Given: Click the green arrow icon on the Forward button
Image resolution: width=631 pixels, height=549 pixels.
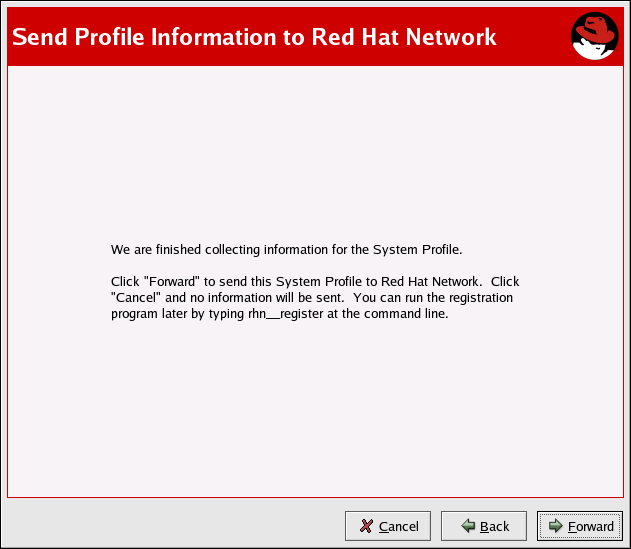Looking at the screenshot, I should tap(556, 526).
